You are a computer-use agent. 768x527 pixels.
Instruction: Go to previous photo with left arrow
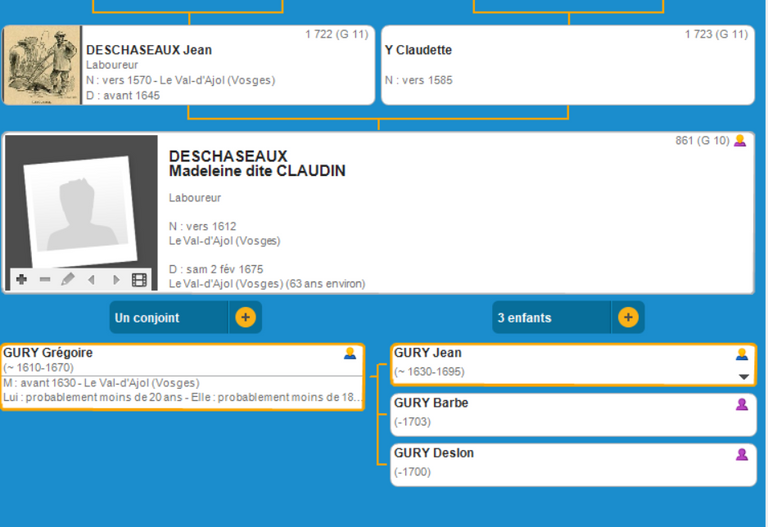[92, 280]
